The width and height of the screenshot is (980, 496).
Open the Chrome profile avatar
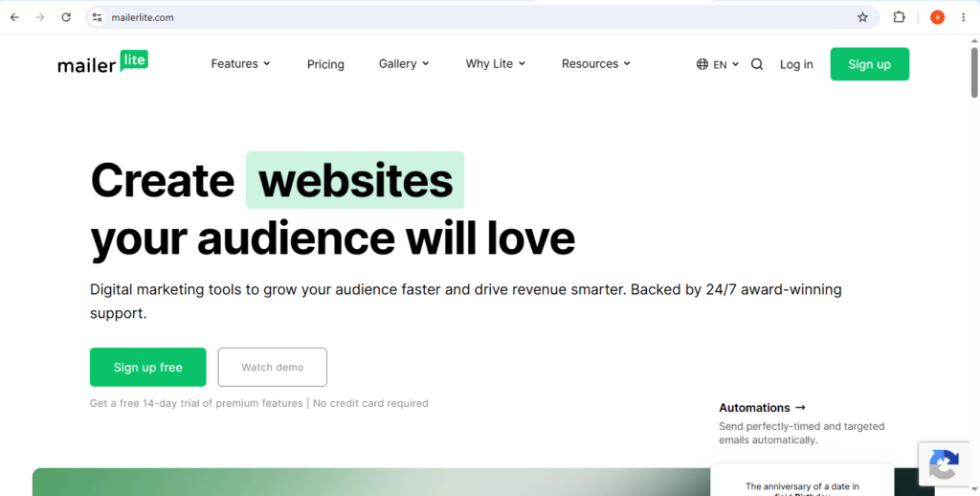click(937, 17)
